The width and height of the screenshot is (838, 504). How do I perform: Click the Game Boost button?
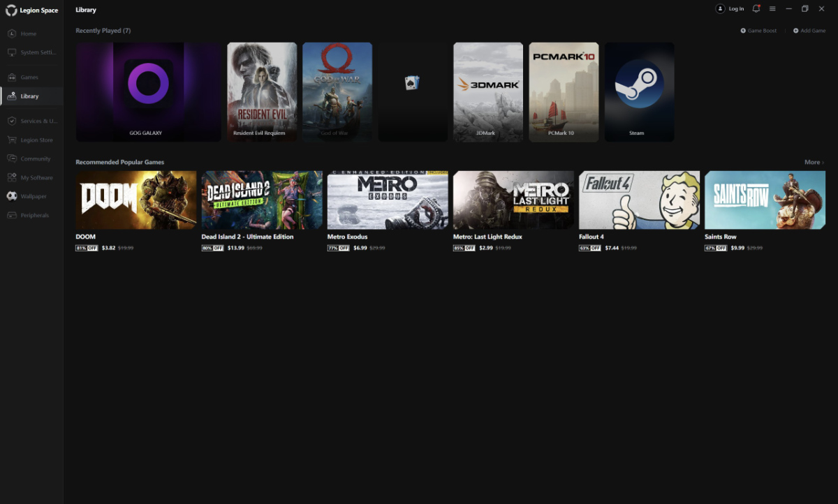758,31
